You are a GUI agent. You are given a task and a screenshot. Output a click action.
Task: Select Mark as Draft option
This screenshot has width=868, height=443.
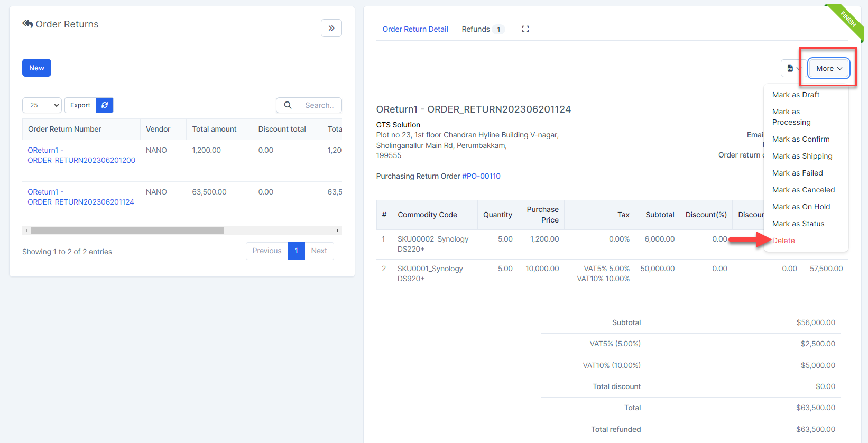(x=796, y=95)
